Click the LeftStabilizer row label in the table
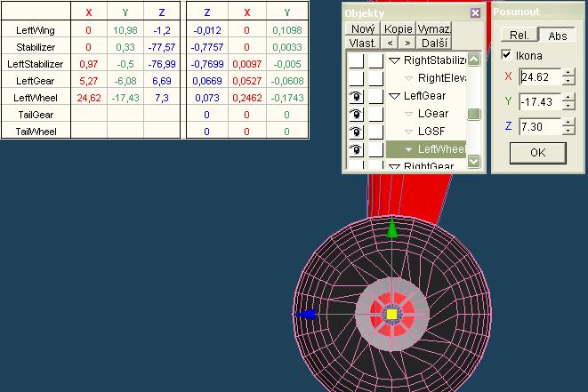This screenshot has height=392, width=588. pyautogui.click(x=36, y=64)
